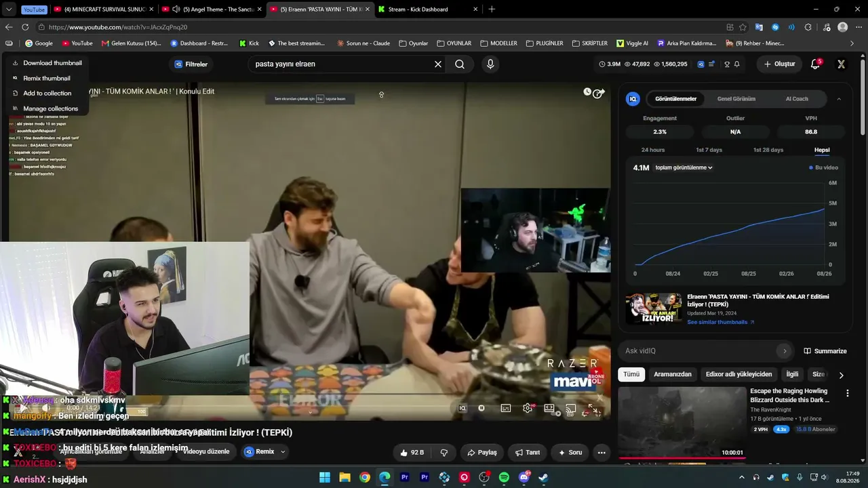Screen dimensions: 868x488
Task: Cast the video to a device
Action: pos(571,409)
